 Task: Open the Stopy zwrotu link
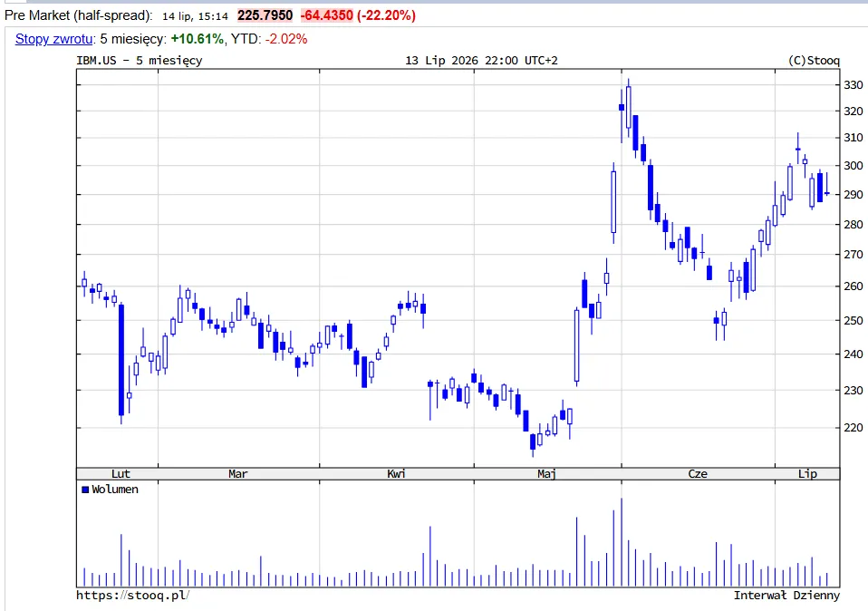coord(53,39)
